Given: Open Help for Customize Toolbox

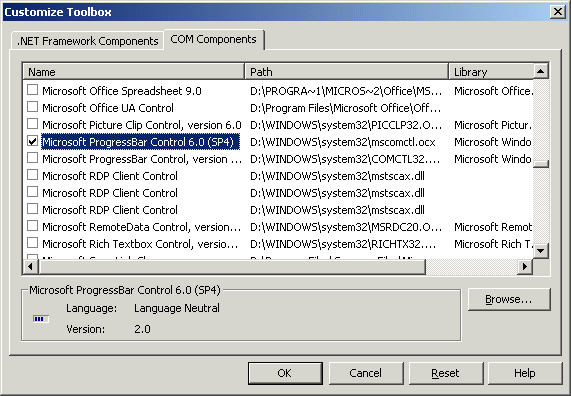Looking at the screenshot, I should (x=525, y=373).
